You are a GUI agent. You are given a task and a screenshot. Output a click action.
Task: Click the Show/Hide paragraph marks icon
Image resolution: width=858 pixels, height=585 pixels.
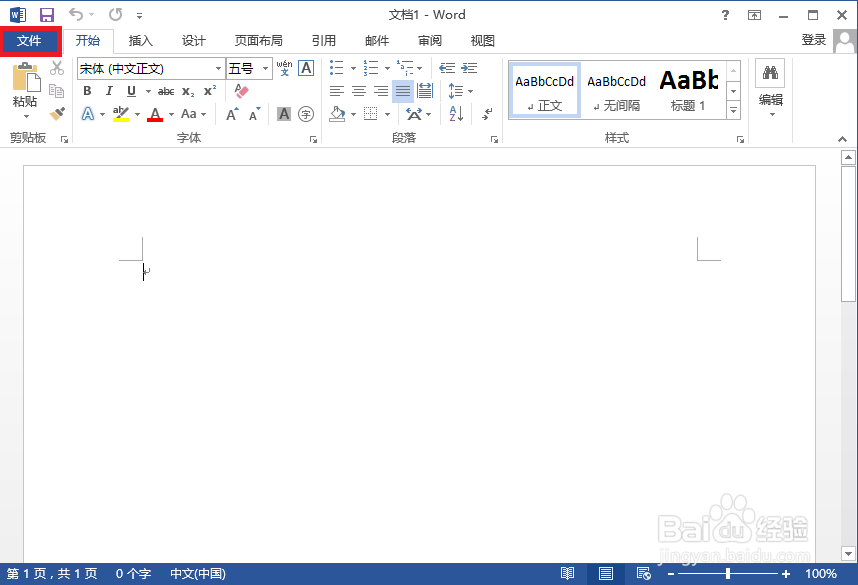[486, 113]
